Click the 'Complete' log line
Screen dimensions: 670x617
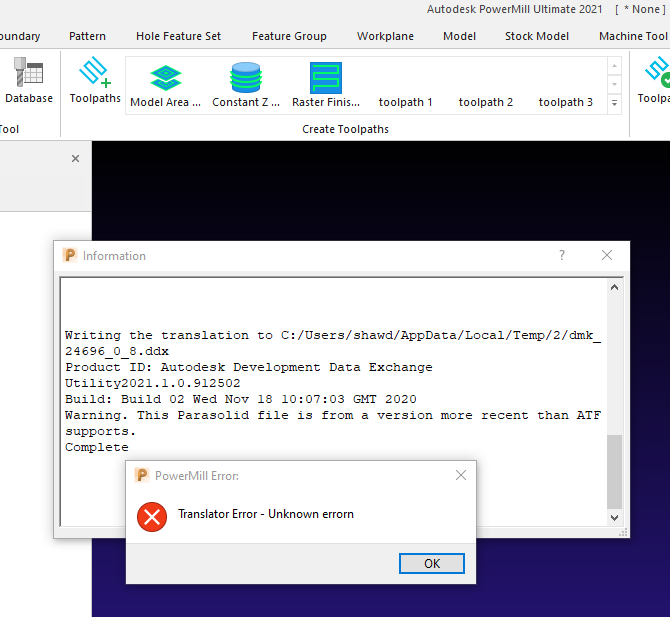click(x=97, y=447)
